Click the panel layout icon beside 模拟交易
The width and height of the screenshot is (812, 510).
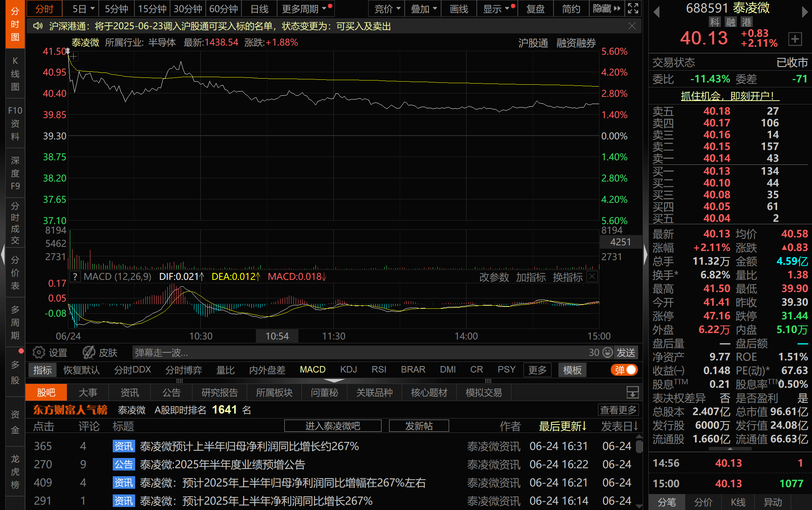(632, 392)
